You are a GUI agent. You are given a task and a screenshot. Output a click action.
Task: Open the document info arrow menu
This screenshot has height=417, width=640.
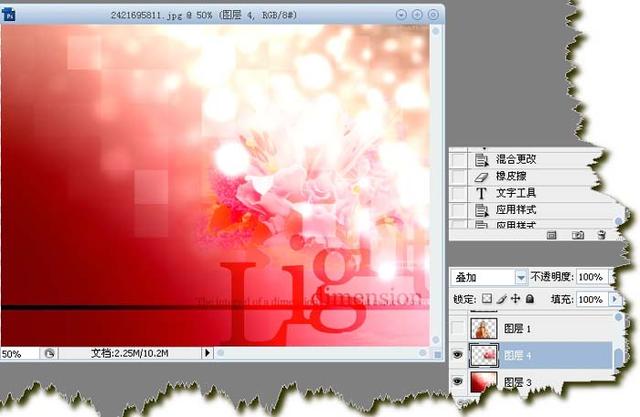click(x=207, y=353)
